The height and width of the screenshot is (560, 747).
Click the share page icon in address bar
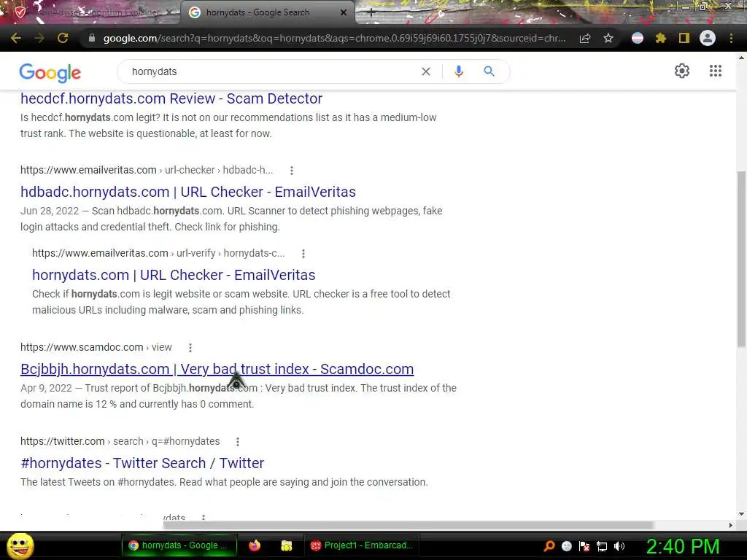pyautogui.click(x=585, y=38)
